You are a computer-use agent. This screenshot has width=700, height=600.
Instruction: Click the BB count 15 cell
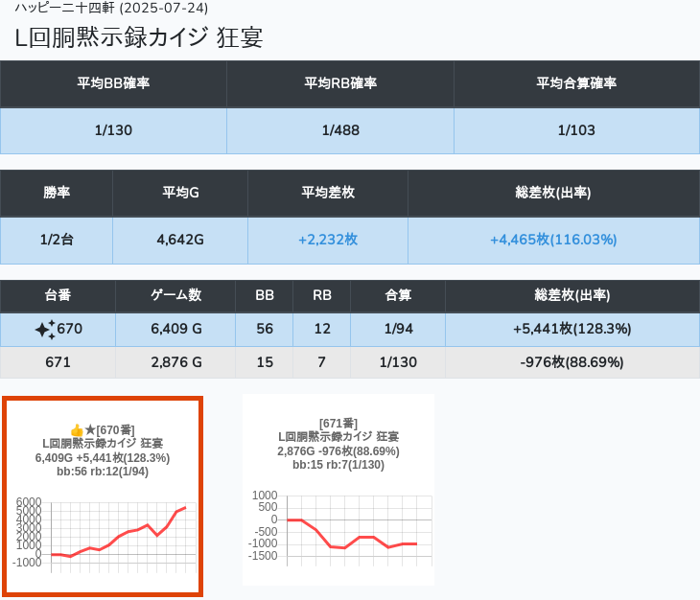click(x=265, y=362)
